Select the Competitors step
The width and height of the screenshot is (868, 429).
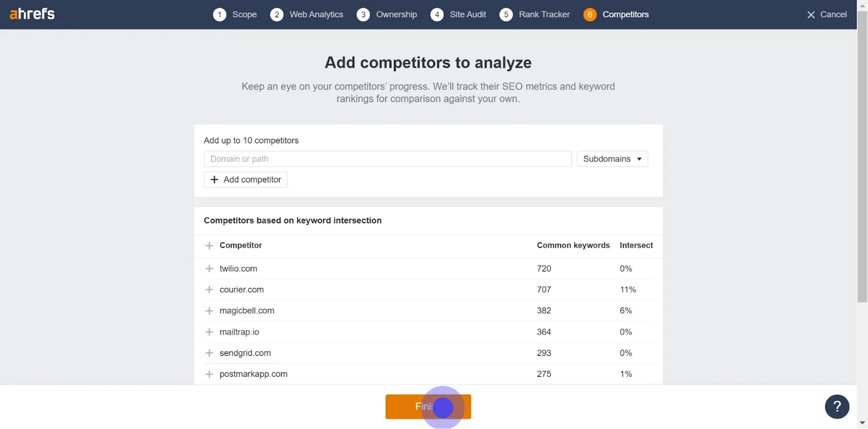[x=626, y=15]
